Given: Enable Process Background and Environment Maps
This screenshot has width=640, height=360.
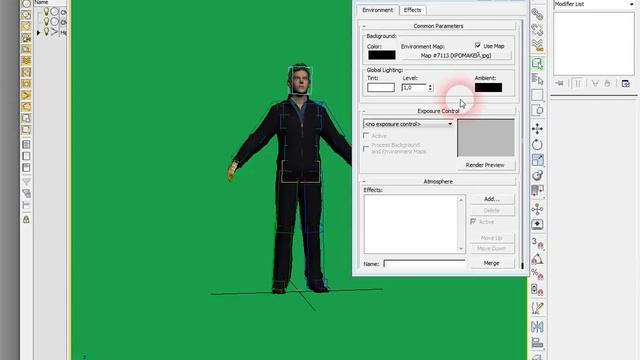Looking at the screenshot, I should (366, 149).
